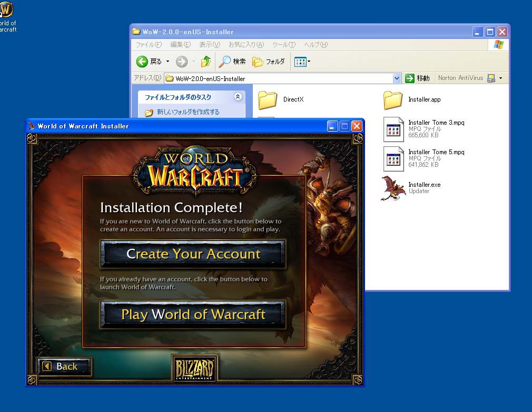Select Installer Tome 3.mpq file icon
Image resolution: width=532 pixels, height=412 pixels.
pos(393,129)
